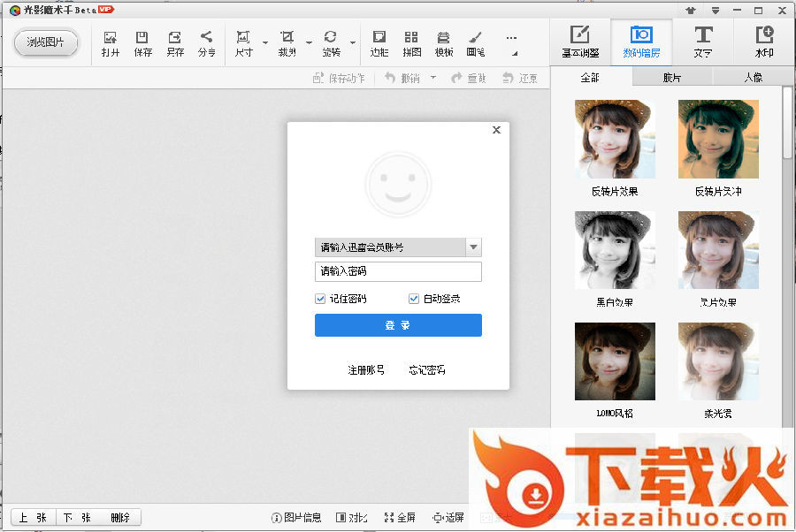
Task: Click the effects panel vertical scrollbar
Action: [787, 124]
